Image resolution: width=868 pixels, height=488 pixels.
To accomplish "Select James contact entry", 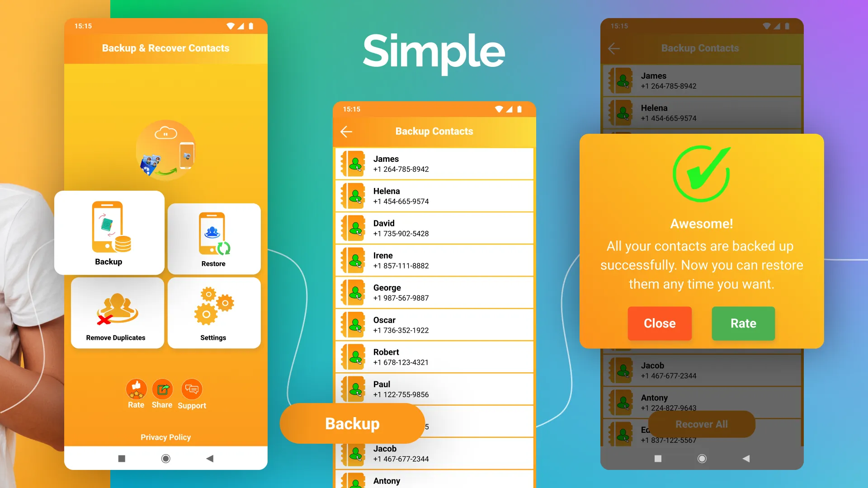I will [434, 164].
